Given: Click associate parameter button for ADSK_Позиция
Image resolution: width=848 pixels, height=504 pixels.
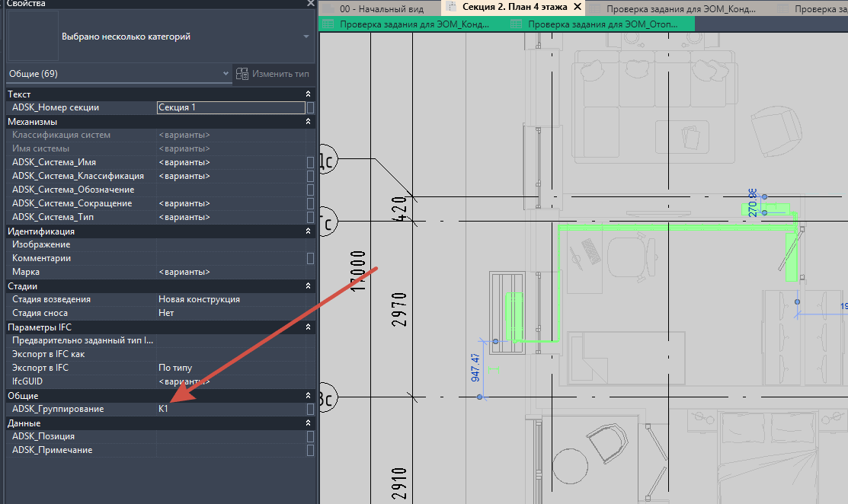Looking at the screenshot, I should point(310,436).
